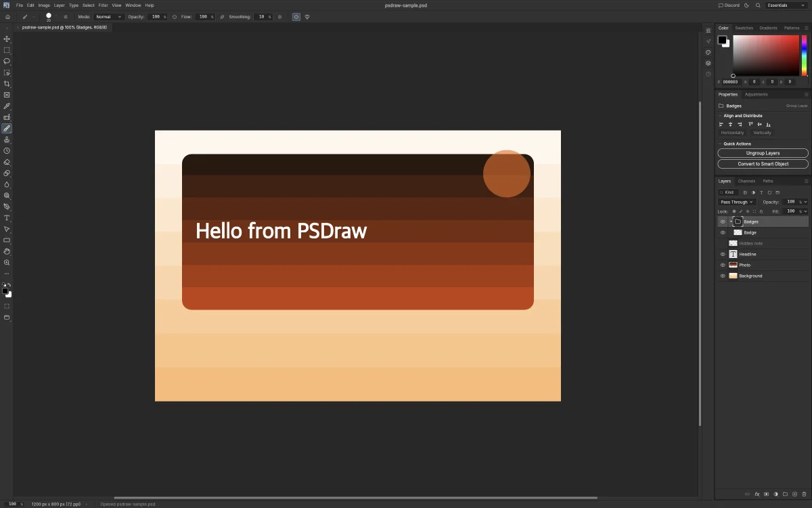Select the Brush tool in the toolbar
The width and height of the screenshot is (812, 508).
point(7,129)
